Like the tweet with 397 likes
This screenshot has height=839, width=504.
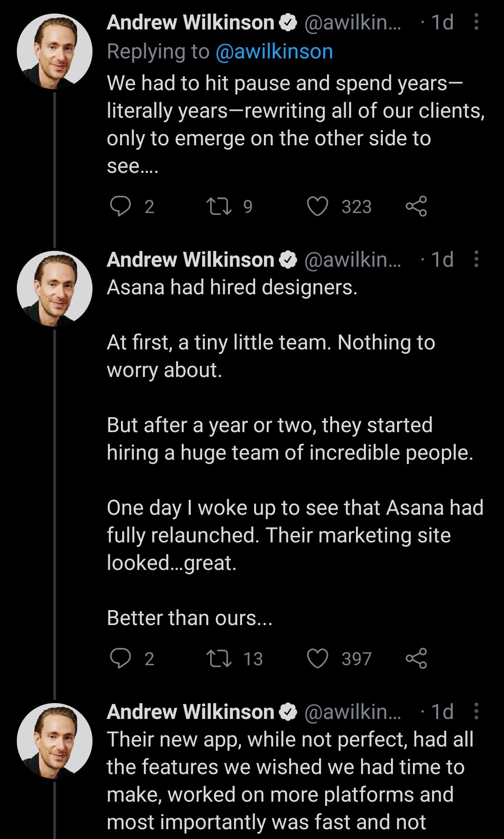click(x=318, y=658)
